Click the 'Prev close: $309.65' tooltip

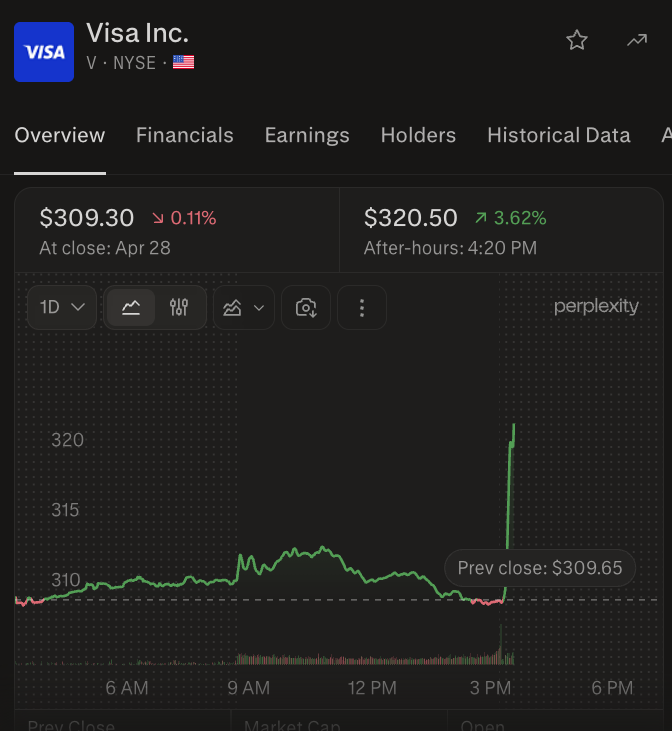point(540,568)
